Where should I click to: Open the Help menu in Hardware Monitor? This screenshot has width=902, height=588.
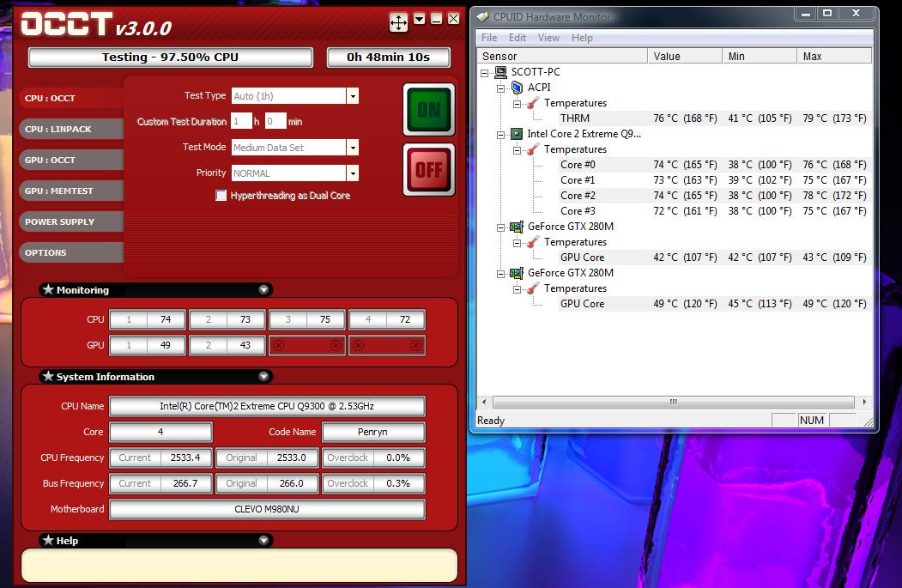pyautogui.click(x=582, y=38)
